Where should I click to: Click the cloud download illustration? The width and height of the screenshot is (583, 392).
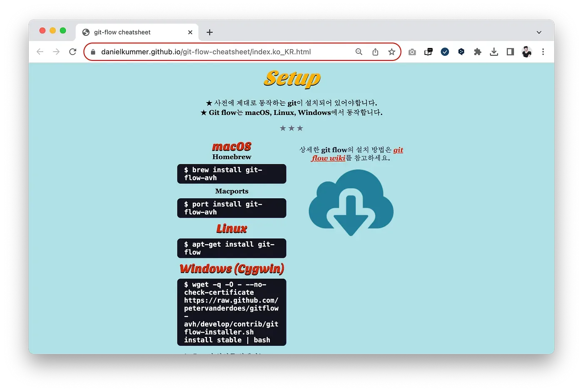pyautogui.click(x=351, y=203)
